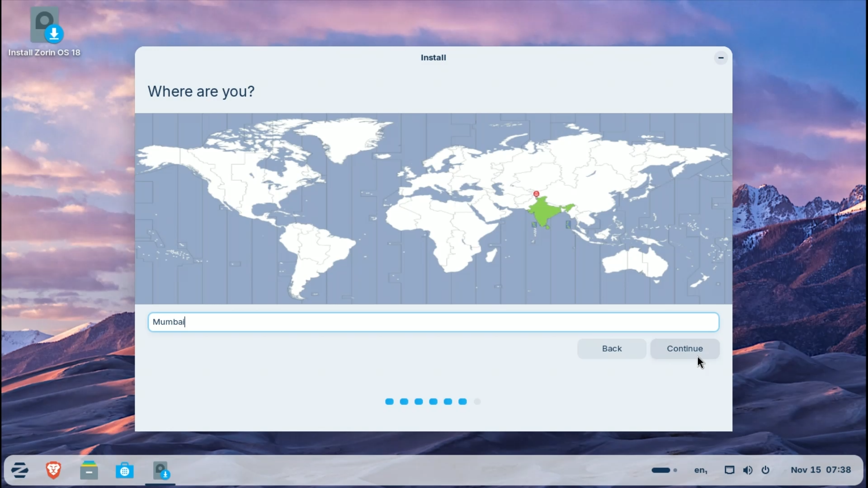The height and width of the screenshot is (488, 868).
Task: Open the Software store from the taskbar
Action: coord(125,470)
